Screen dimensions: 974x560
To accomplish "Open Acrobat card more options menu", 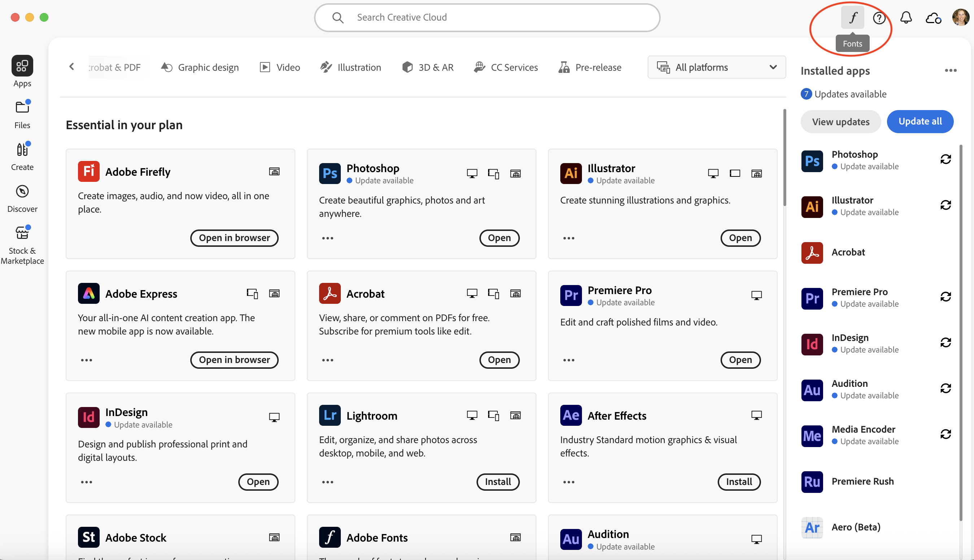I will pos(327,360).
